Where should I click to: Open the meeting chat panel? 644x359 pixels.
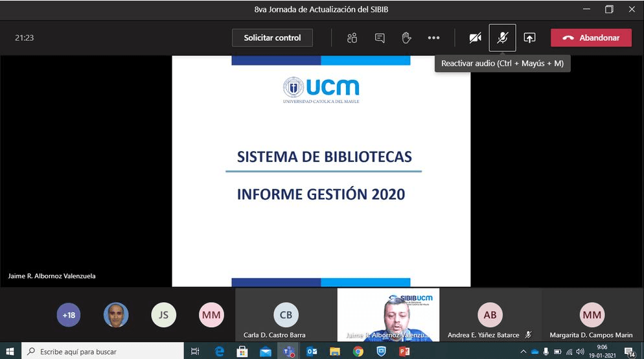380,38
